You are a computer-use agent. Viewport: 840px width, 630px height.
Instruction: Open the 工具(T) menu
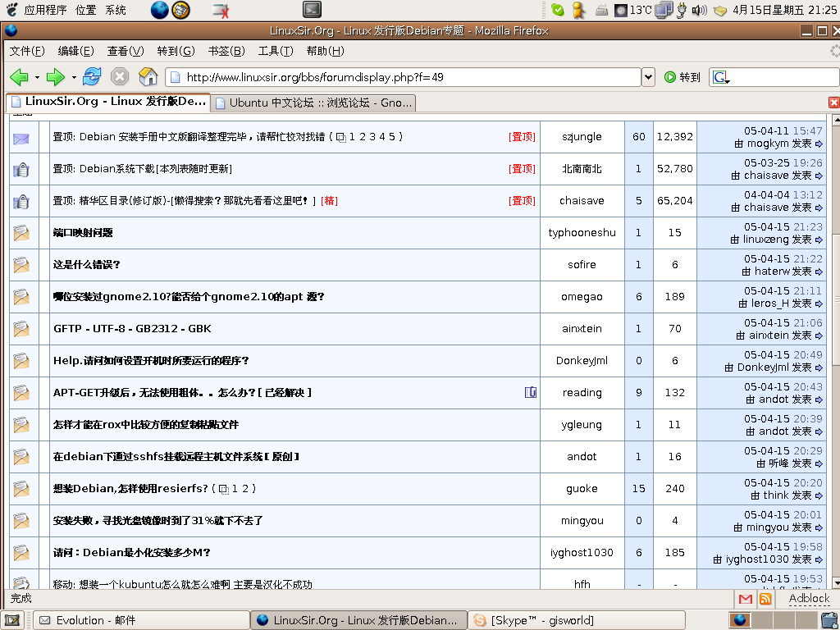(276, 51)
